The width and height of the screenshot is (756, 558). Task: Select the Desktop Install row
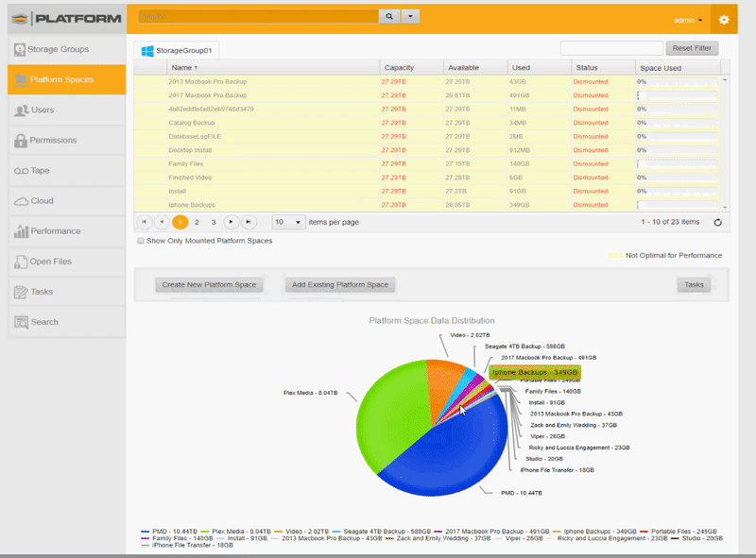click(428, 150)
